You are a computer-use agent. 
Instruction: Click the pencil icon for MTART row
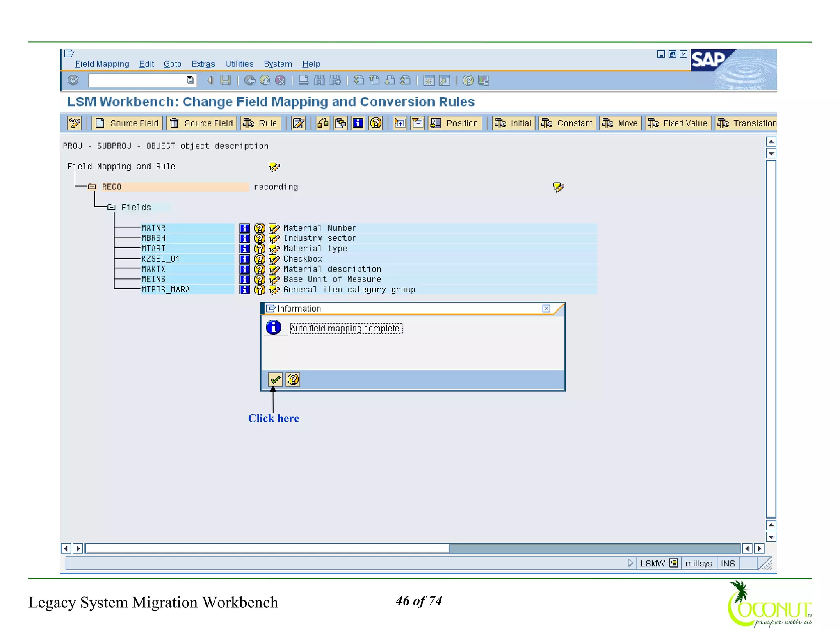pos(274,249)
